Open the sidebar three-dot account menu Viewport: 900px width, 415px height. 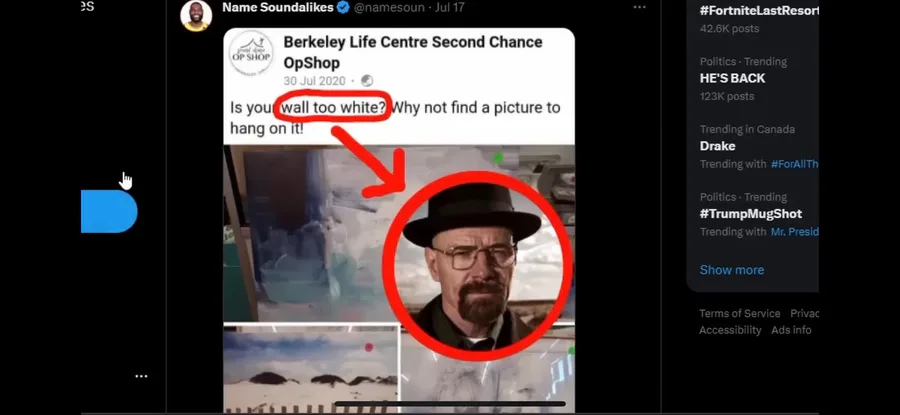pyautogui.click(x=141, y=377)
